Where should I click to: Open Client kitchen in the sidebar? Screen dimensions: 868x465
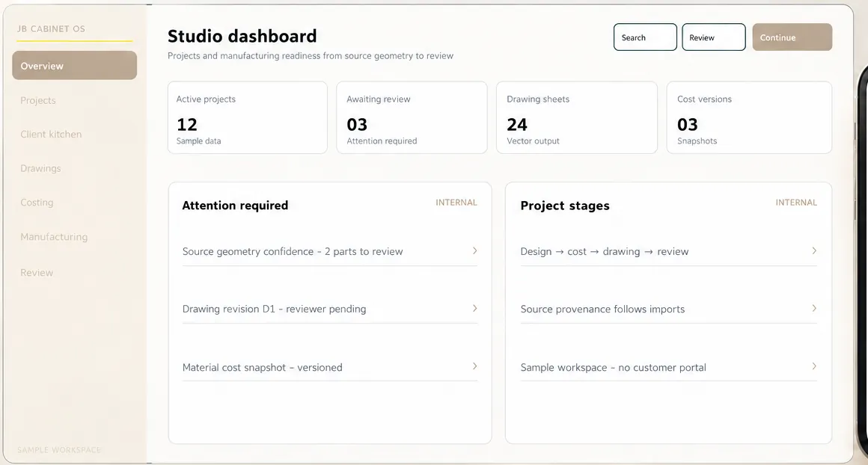[x=51, y=135]
